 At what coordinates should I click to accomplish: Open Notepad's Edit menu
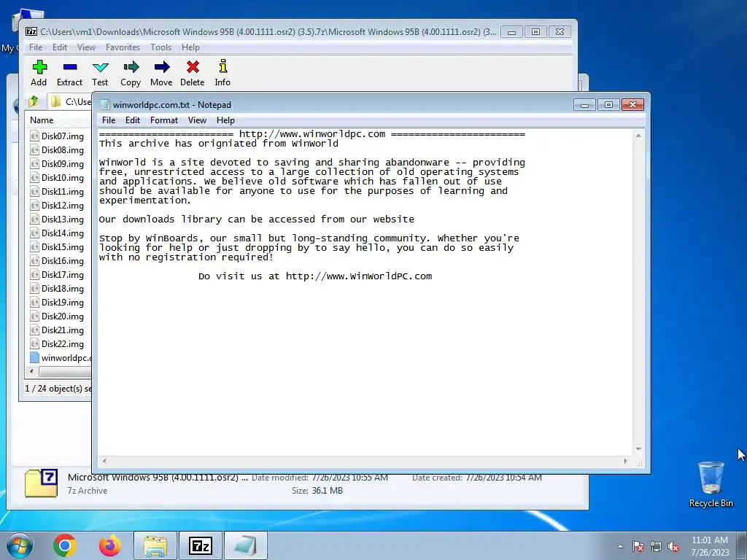(133, 120)
